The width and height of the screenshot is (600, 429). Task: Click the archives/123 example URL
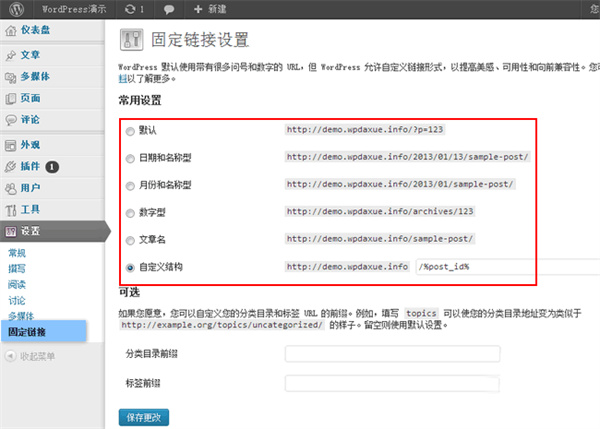[380, 211]
